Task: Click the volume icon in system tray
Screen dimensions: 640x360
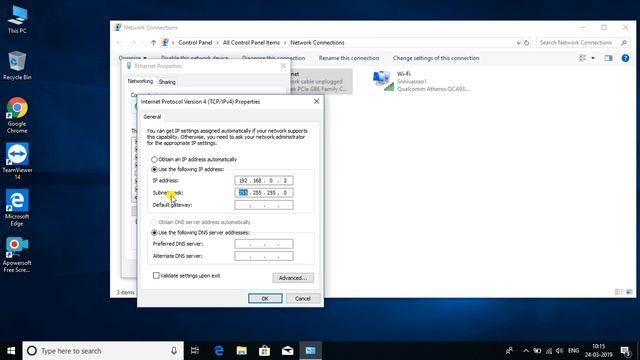Action: click(x=560, y=351)
